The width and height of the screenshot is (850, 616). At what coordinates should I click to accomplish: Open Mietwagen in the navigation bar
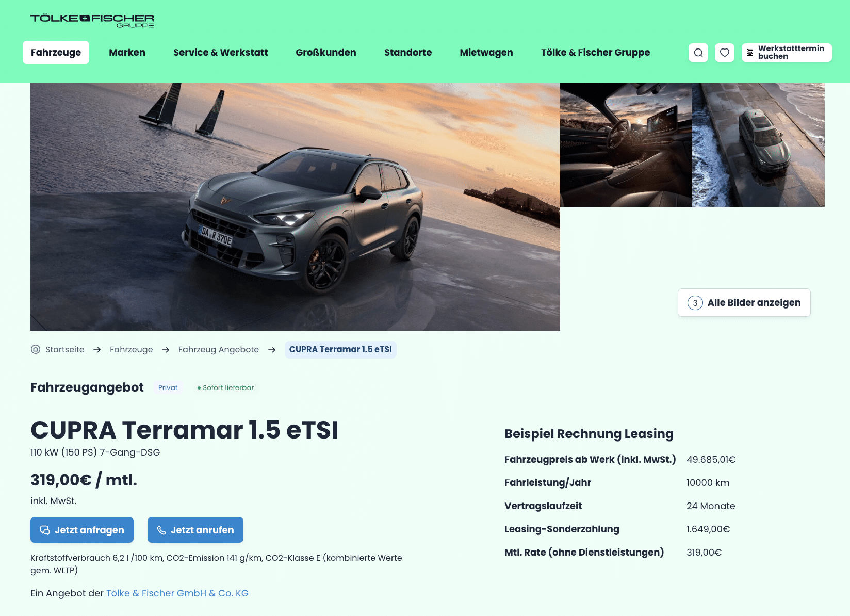tap(486, 53)
